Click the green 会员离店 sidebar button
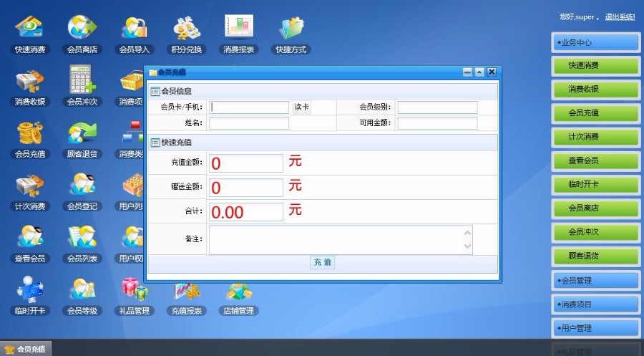The width and height of the screenshot is (644, 356). [x=595, y=208]
